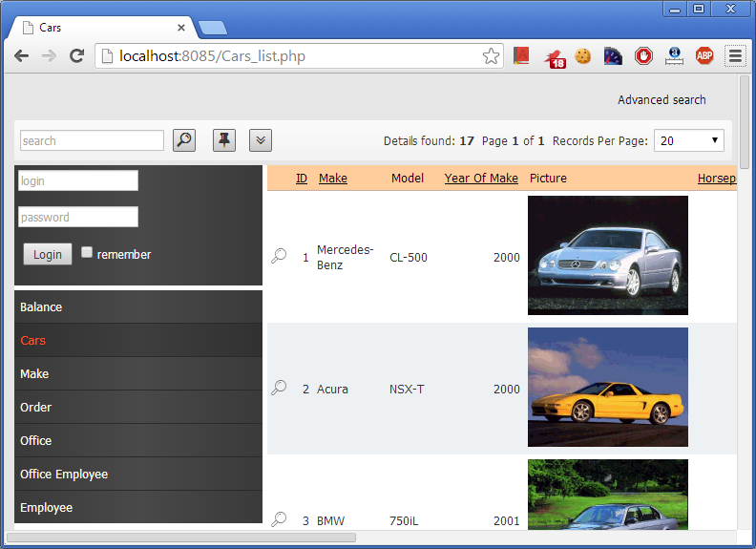Click the red bird extension with 18 badge
Image resolution: width=756 pixels, height=549 pixels.
(x=555, y=58)
